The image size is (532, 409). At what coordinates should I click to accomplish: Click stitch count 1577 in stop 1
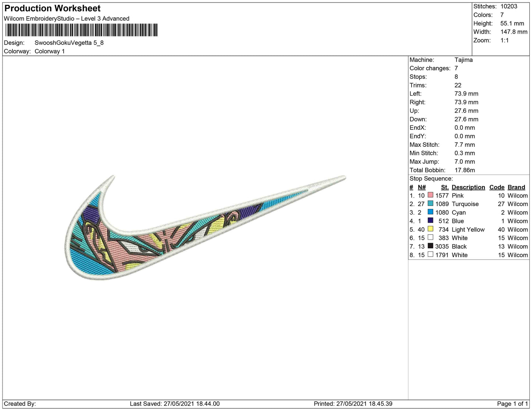pos(442,195)
